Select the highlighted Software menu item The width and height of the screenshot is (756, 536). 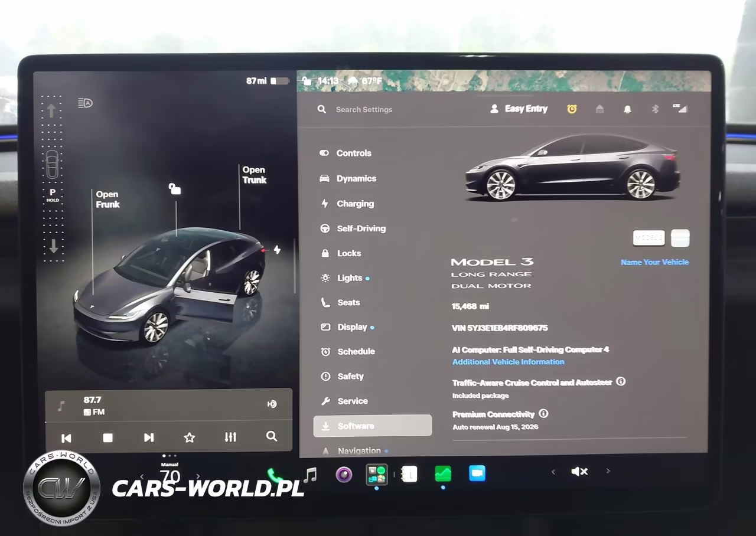(373, 426)
